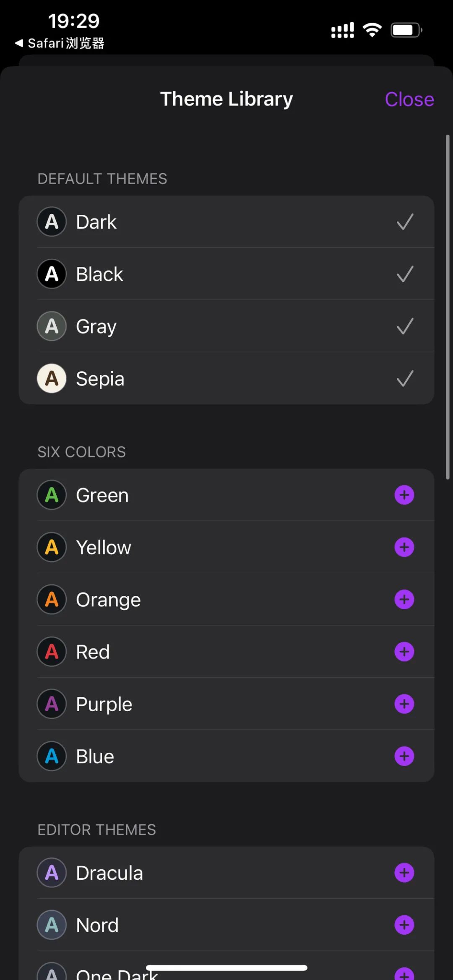Close the Theme Library sheet
Image resolution: width=453 pixels, height=980 pixels.
409,99
